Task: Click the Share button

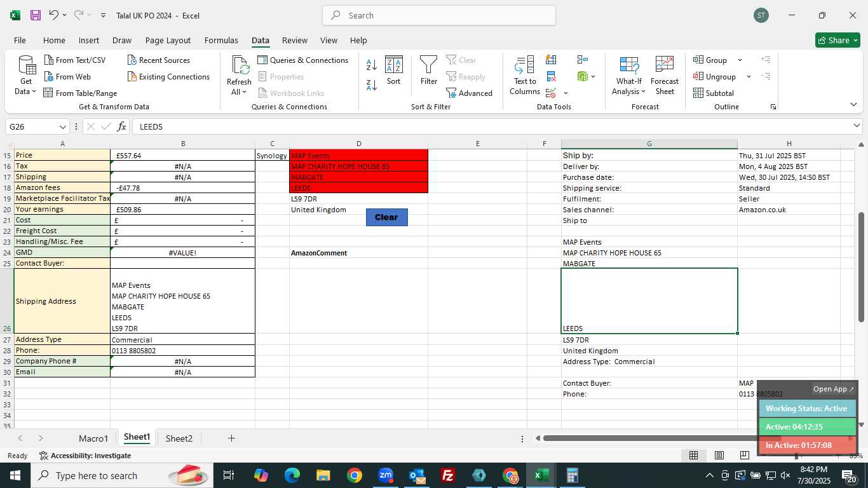Action: coord(837,40)
